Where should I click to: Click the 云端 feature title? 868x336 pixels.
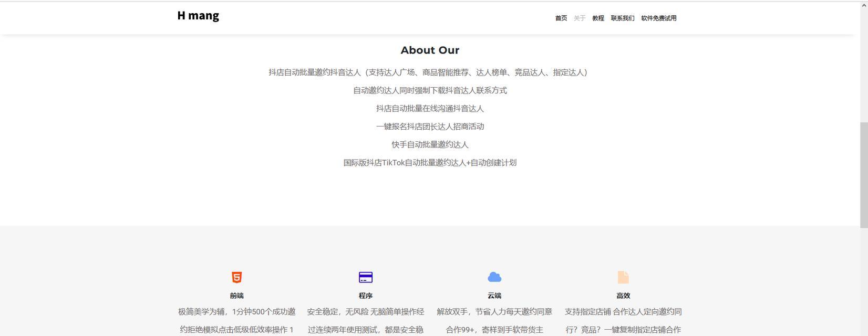coord(494,296)
